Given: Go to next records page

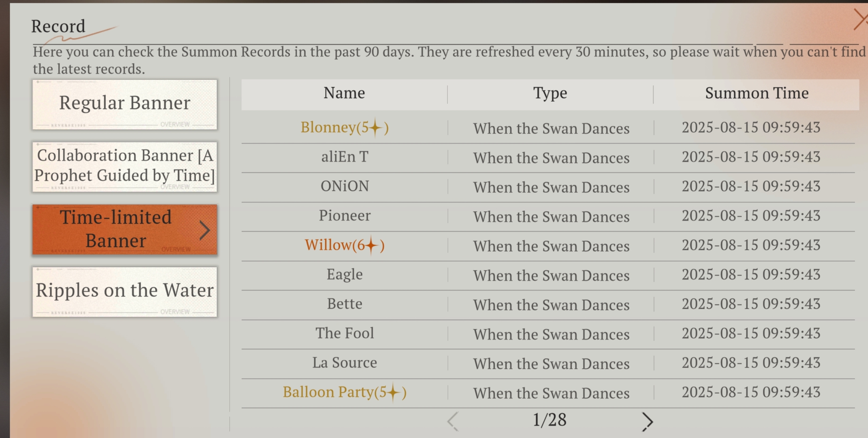Looking at the screenshot, I should tap(647, 421).
